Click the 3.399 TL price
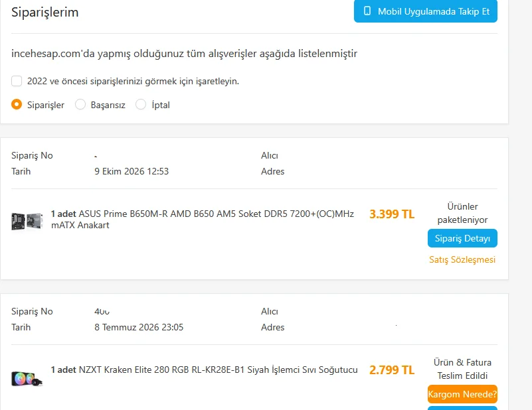This screenshot has height=410, width=532. (392, 214)
